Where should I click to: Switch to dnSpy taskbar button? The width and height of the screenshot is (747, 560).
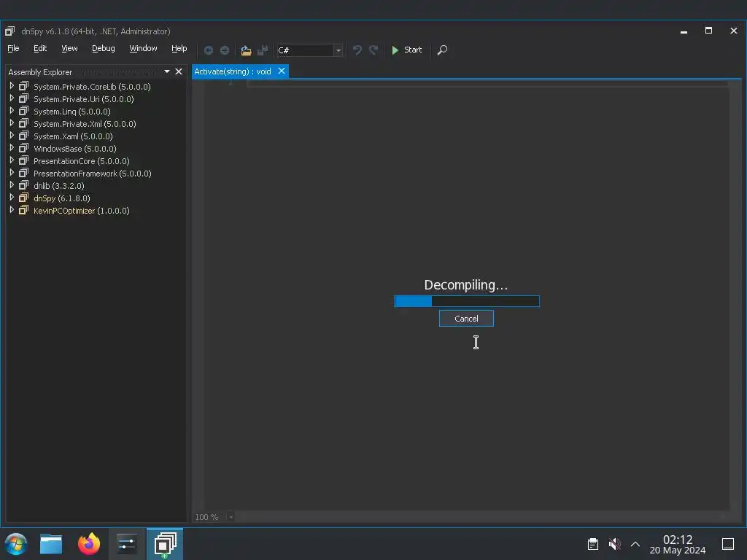click(x=165, y=544)
